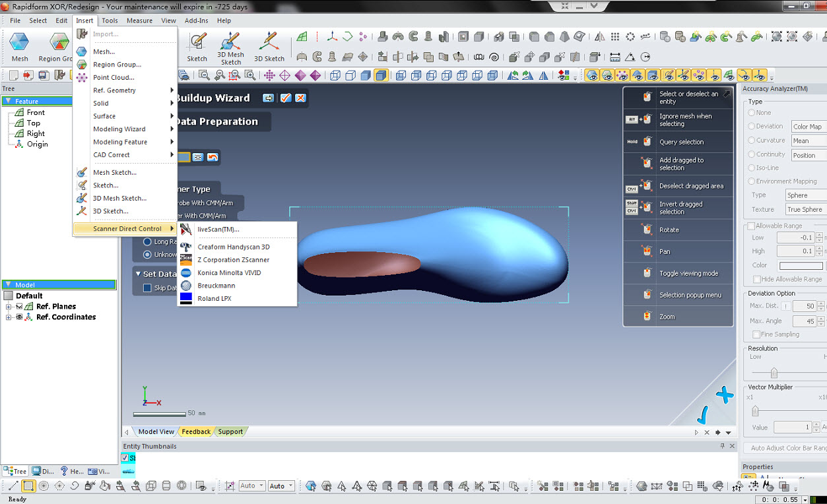Click the undo icon in wizard toolbar
The width and height of the screenshot is (827, 504).
tap(213, 157)
